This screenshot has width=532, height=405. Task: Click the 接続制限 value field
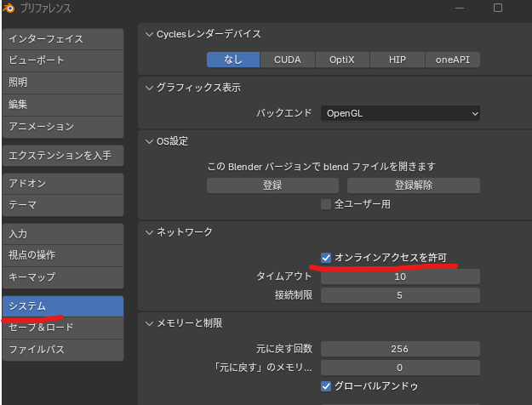click(400, 295)
